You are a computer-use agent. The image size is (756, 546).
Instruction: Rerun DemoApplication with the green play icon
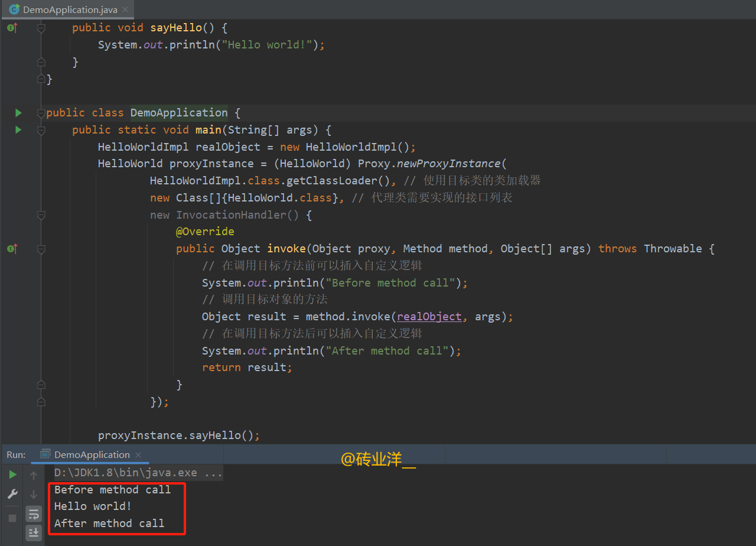point(12,474)
